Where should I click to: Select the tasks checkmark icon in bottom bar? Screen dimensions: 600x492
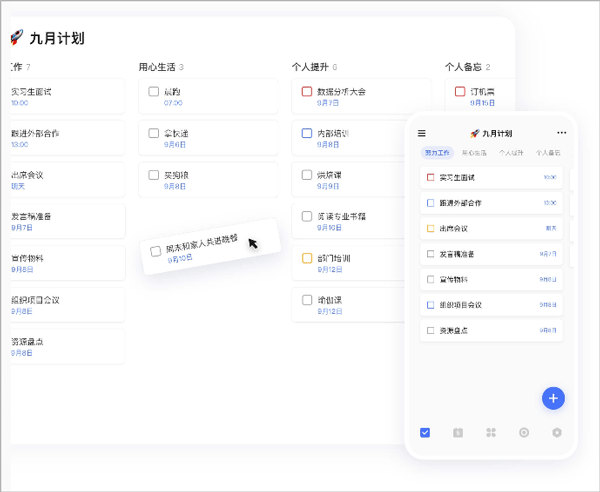click(x=425, y=433)
